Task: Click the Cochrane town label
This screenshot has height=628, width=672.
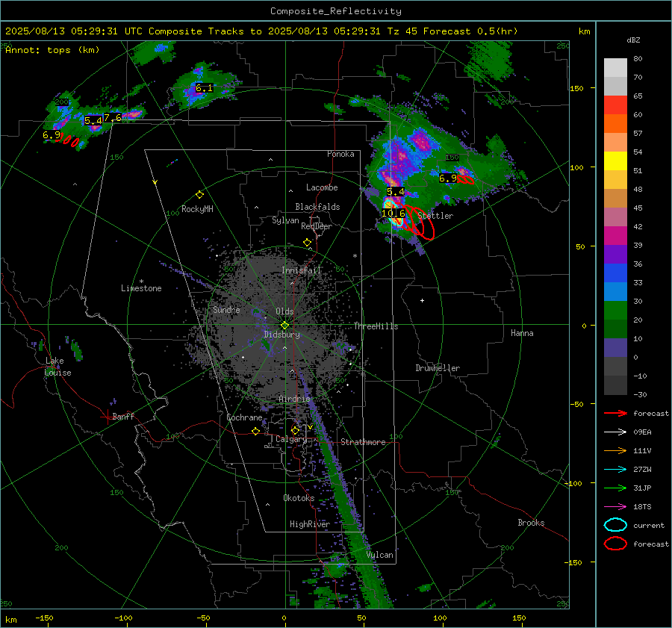Action: coord(244,417)
